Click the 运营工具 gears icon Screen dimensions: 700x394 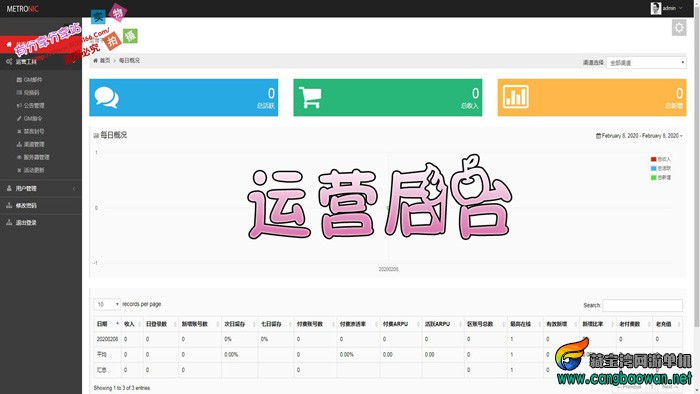pyautogui.click(x=9, y=62)
